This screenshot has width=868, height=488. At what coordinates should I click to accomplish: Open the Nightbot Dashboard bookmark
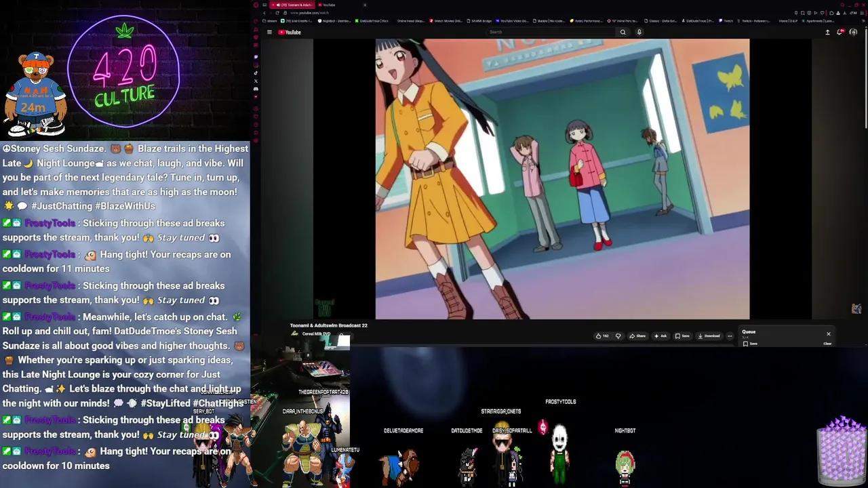click(x=334, y=21)
